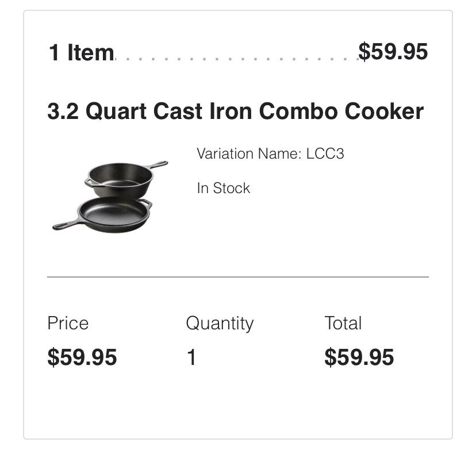
Task: Click the $59.95 value under Total
Action: [x=359, y=357]
